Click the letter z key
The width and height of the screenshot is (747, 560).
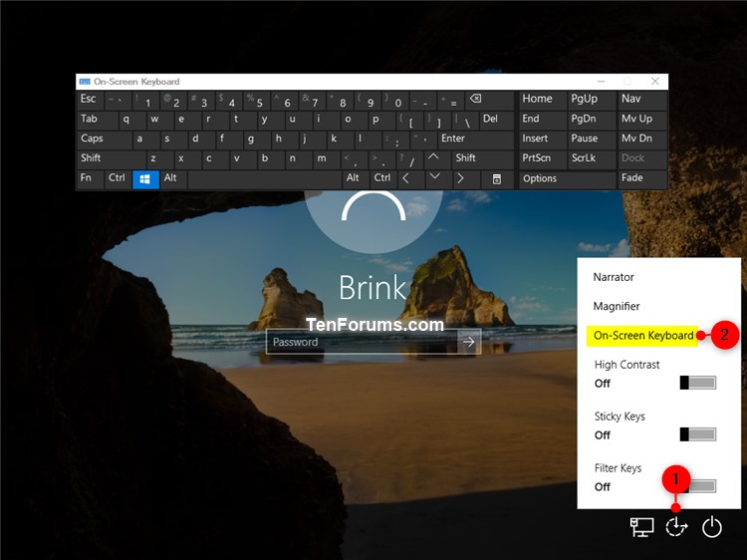pyautogui.click(x=159, y=159)
